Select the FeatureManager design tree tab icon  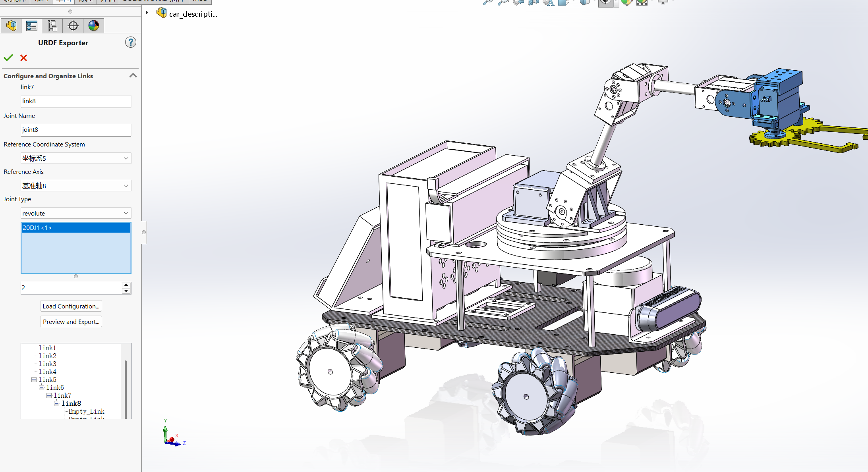(x=11, y=25)
